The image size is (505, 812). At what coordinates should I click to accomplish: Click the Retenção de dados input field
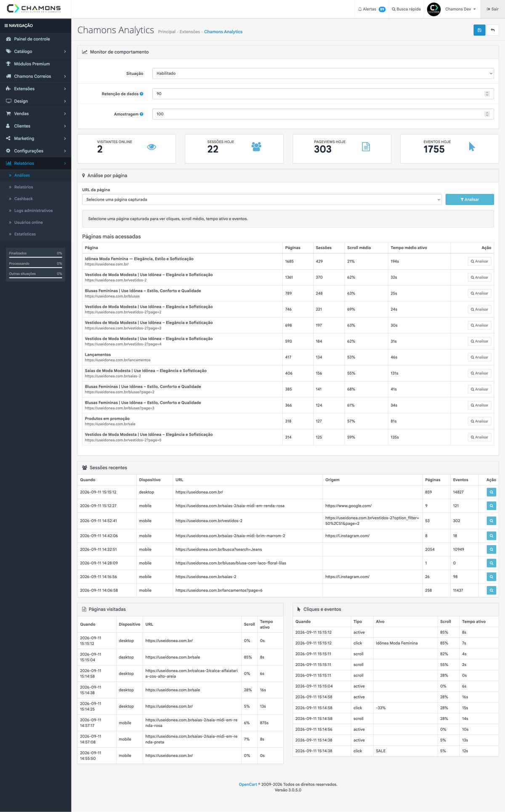point(323,94)
